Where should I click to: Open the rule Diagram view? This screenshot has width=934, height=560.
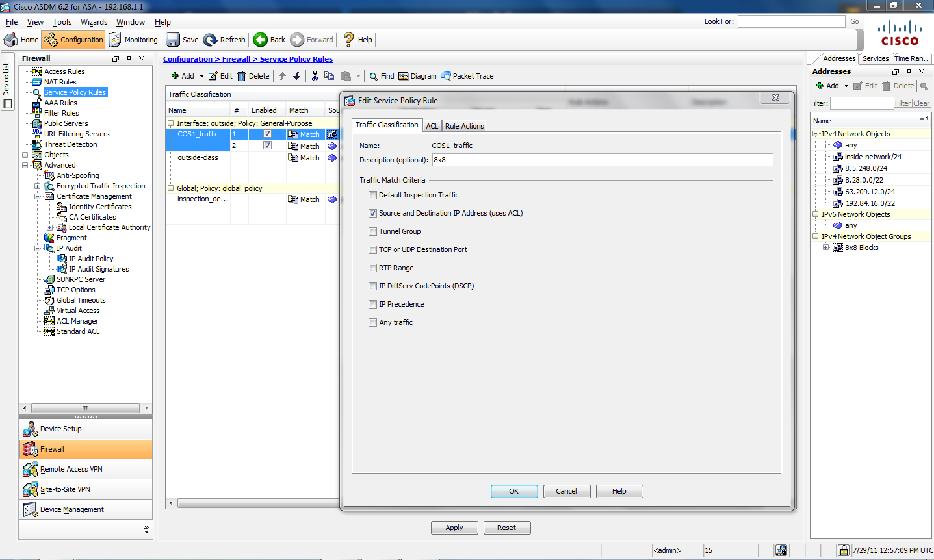(417, 76)
